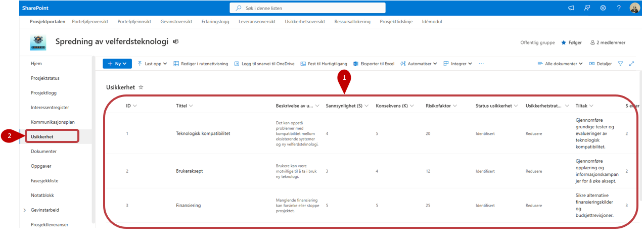Open the Ny dropdown button
This screenshot has width=644, height=243.
point(117,64)
